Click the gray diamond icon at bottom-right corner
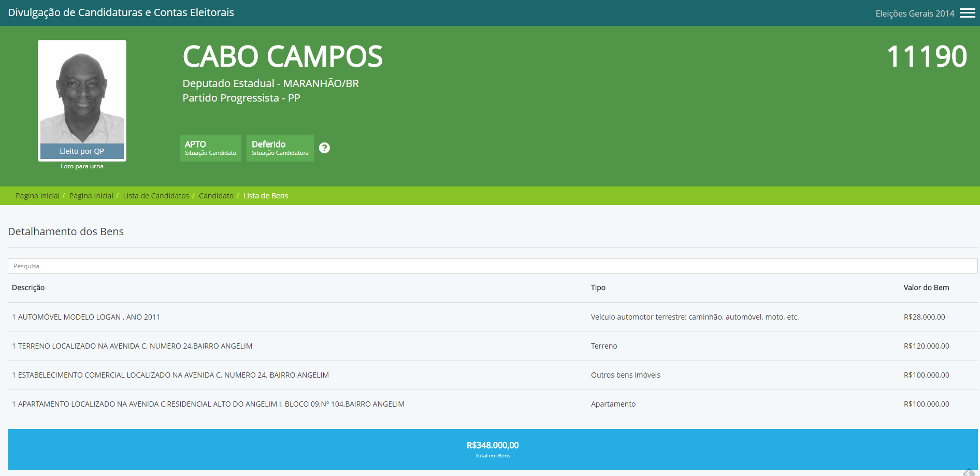Image resolution: width=980 pixels, height=476 pixels. (x=969, y=472)
